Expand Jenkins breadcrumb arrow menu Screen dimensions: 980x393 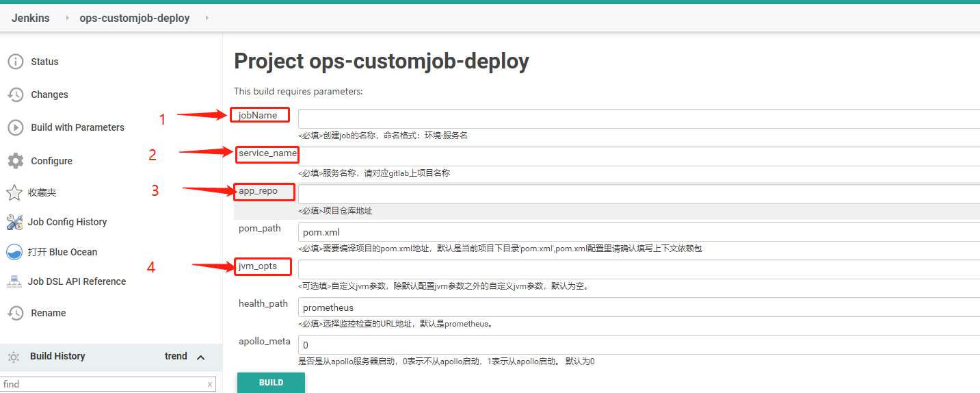[67, 18]
